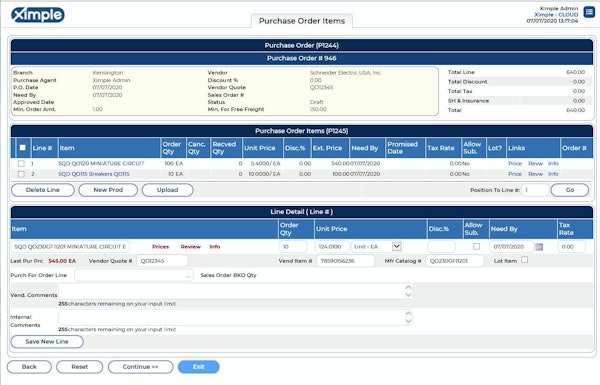600x385 pixels.
Task: Click the Promised Date column header
Action: pyautogui.click(x=405, y=148)
